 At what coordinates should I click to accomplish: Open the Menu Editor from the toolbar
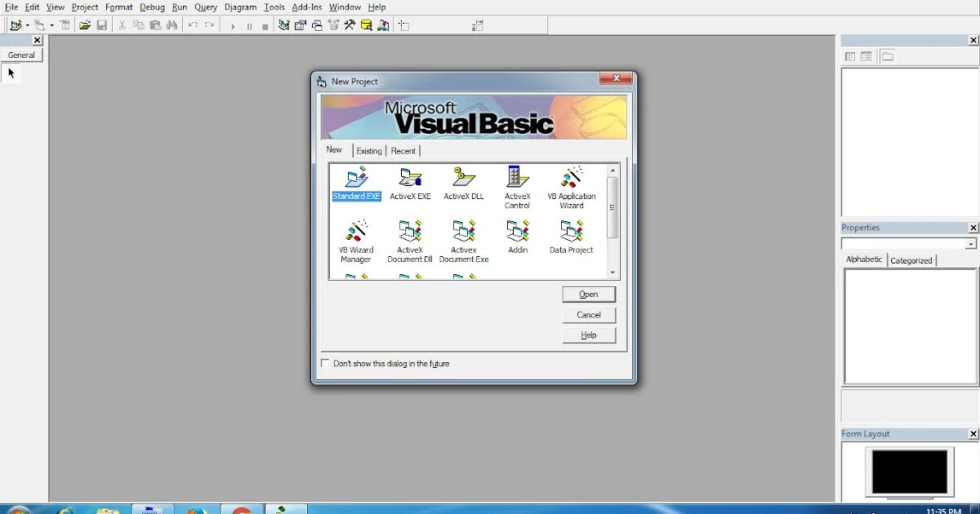[65, 25]
